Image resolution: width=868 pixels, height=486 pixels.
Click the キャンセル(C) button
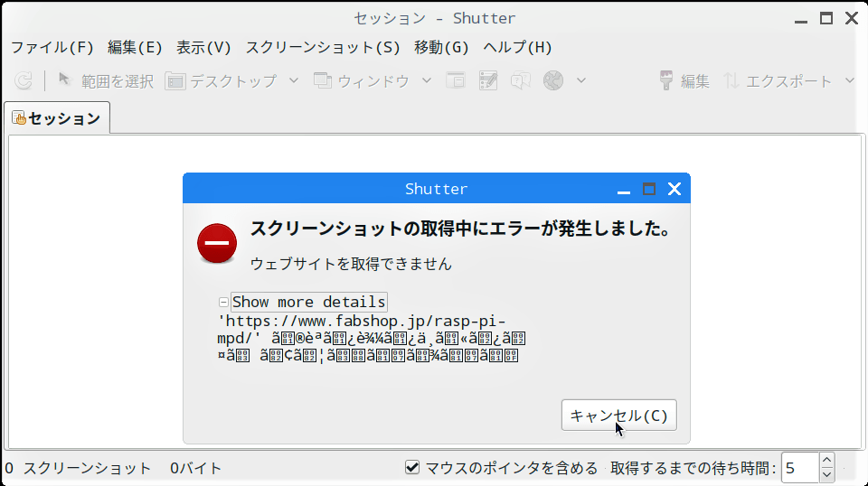click(x=618, y=416)
